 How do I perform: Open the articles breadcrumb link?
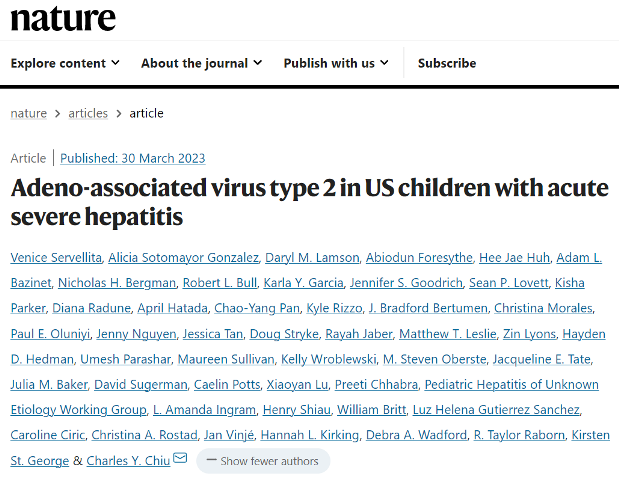click(x=88, y=113)
